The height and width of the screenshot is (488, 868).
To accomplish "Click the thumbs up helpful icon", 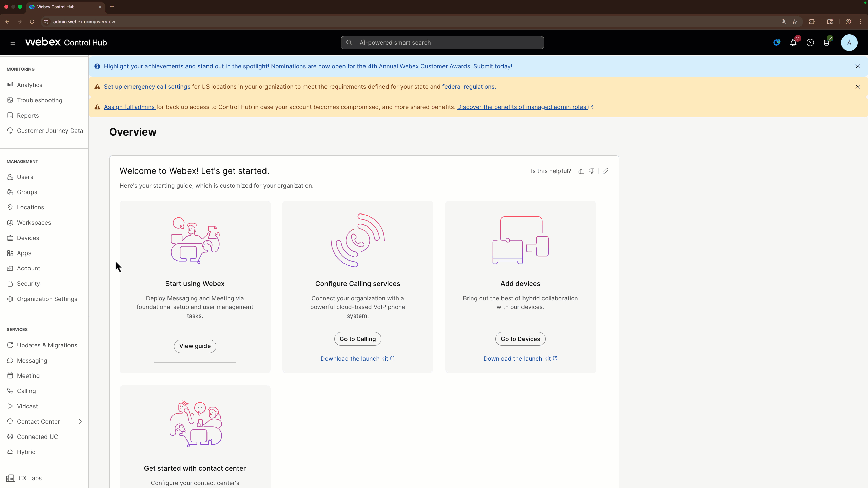I will pos(581,171).
